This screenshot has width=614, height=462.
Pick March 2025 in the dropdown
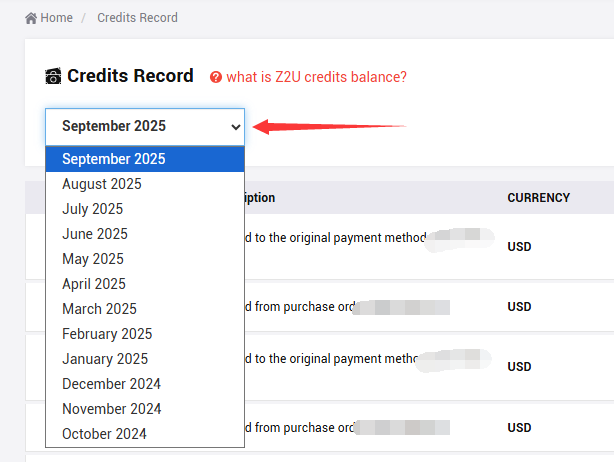pyautogui.click(x=99, y=309)
